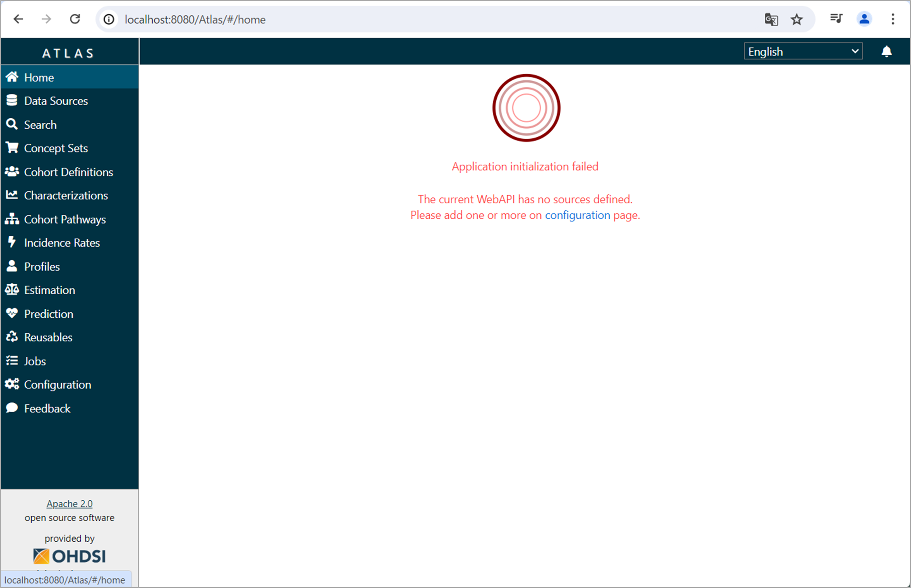Image resolution: width=911 pixels, height=588 pixels.
Task: Click 'The current WebAPI has no sources defined.' text
Action: pos(525,199)
